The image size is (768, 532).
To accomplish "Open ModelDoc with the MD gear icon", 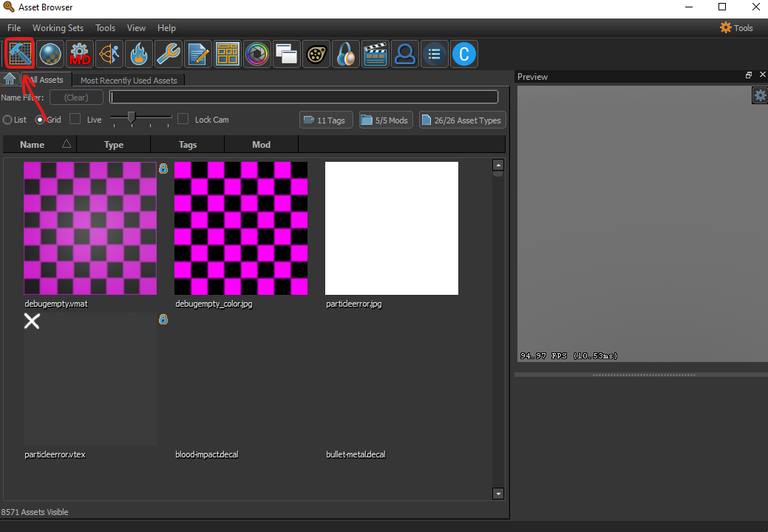I will [x=80, y=54].
